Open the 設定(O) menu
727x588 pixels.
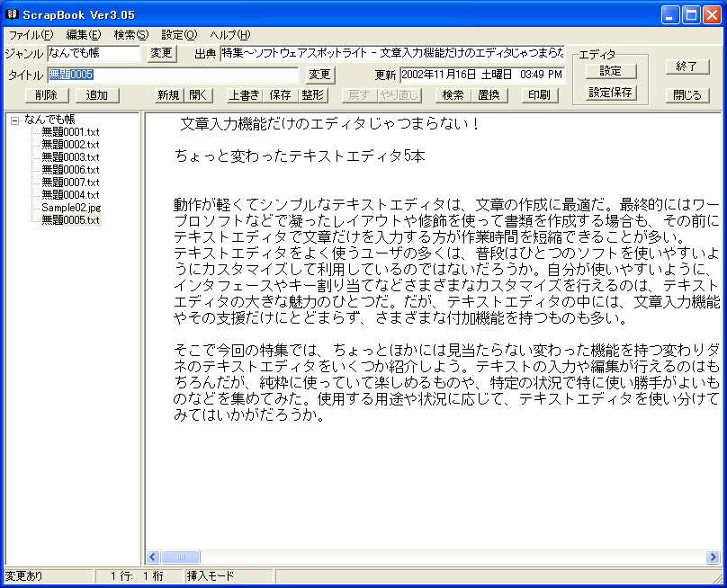[179, 35]
